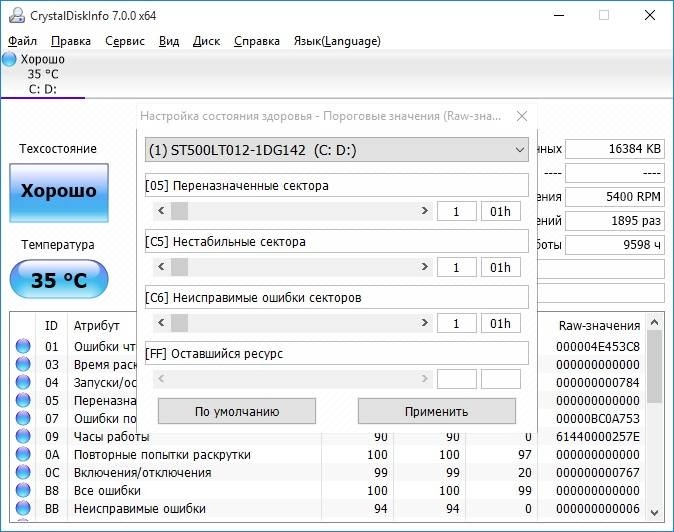Decrease [C6] Неисправимые ошибки with left arrow
Image resolution: width=674 pixels, height=532 pixels.
[161, 322]
